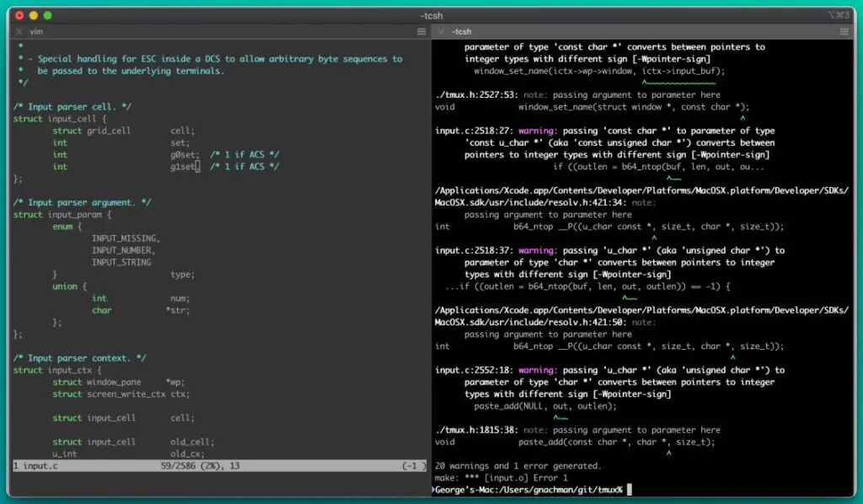Click the ⌥⌘3 window shortcut indicator
This screenshot has height=504, width=863.
click(839, 15)
